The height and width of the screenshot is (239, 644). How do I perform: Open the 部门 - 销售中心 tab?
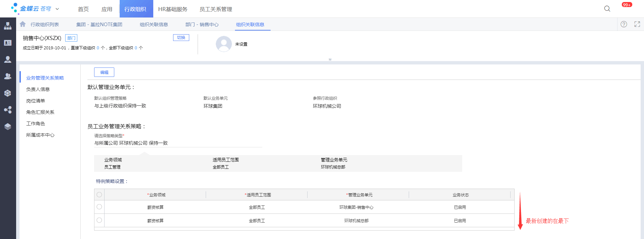point(202,25)
